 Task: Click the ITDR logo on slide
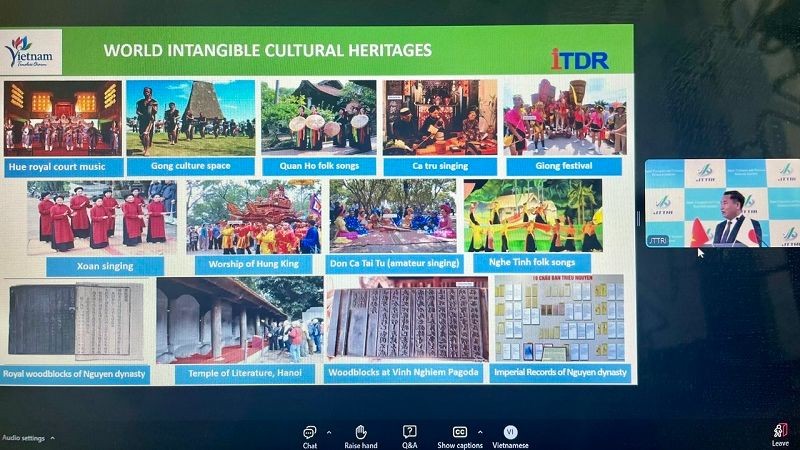pyautogui.click(x=579, y=58)
